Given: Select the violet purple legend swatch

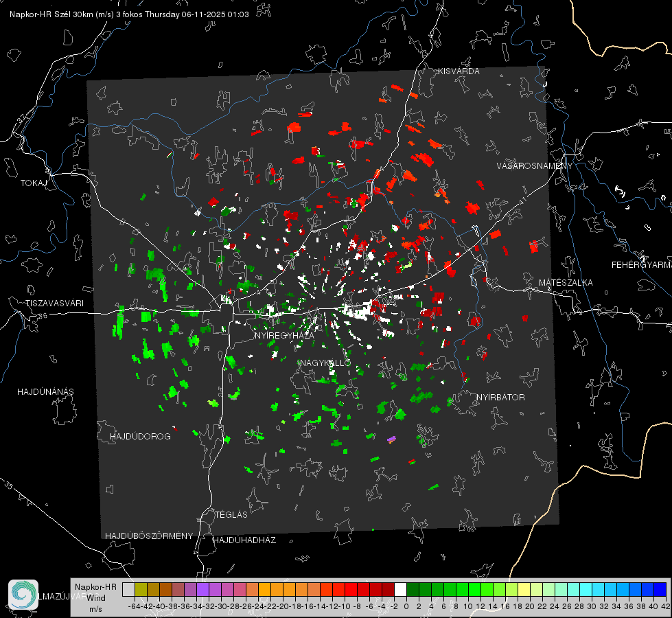Looking at the screenshot, I should coord(202,589).
